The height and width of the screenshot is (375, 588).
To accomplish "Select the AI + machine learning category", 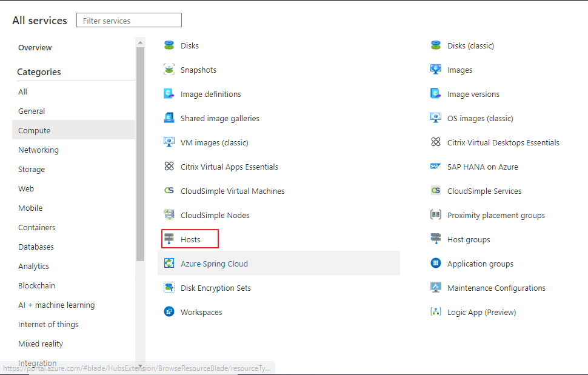I will [73, 305].
